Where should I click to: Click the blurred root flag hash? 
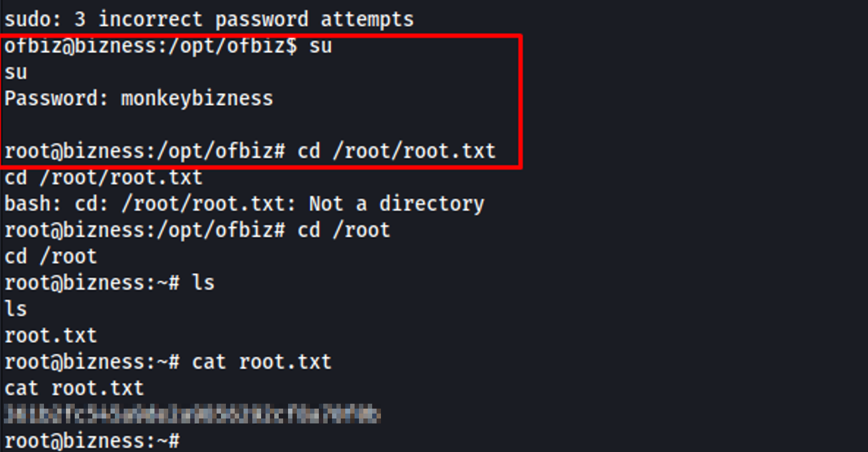point(191,414)
